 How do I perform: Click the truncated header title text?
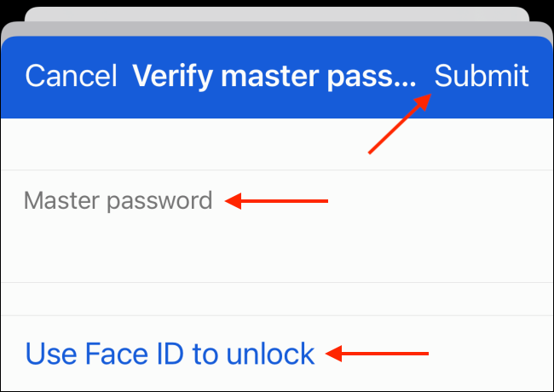(x=274, y=77)
